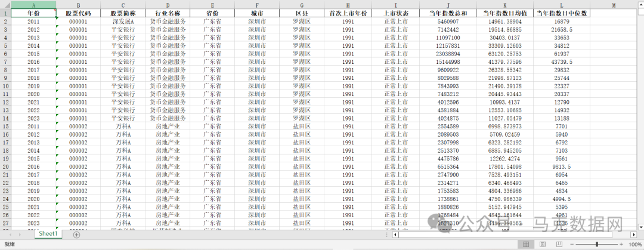Add a new sheet with the plus button
Image resolution: width=644 pixels, height=250 pixels.
tap(76, 234)
